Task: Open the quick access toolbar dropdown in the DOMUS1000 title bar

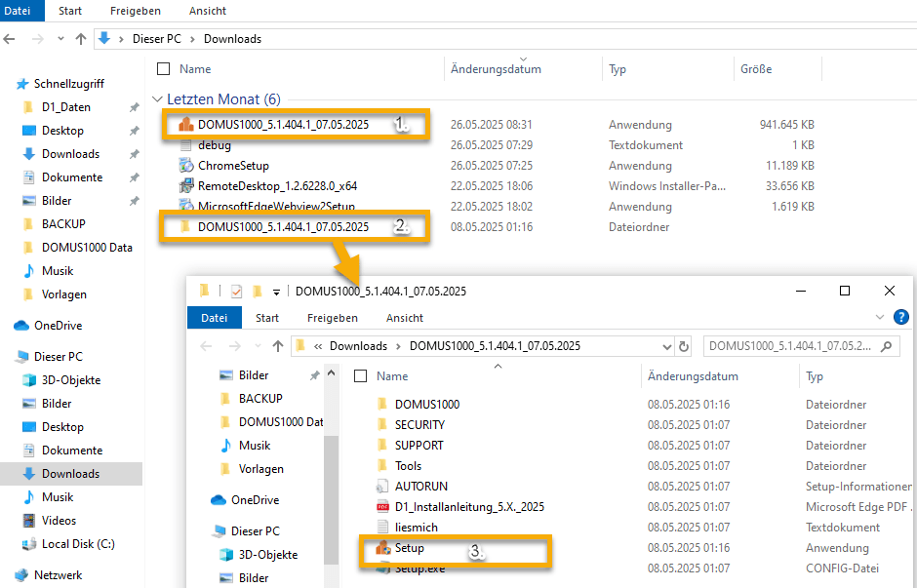Action: [277, 292]
